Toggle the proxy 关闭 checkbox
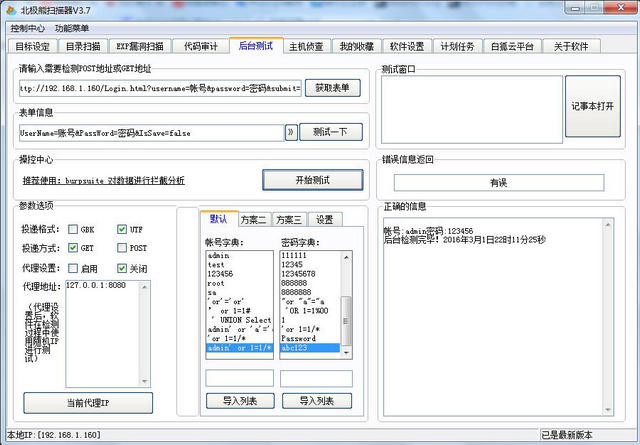Screen dimensions: 640x445 (x=122, y=268)
